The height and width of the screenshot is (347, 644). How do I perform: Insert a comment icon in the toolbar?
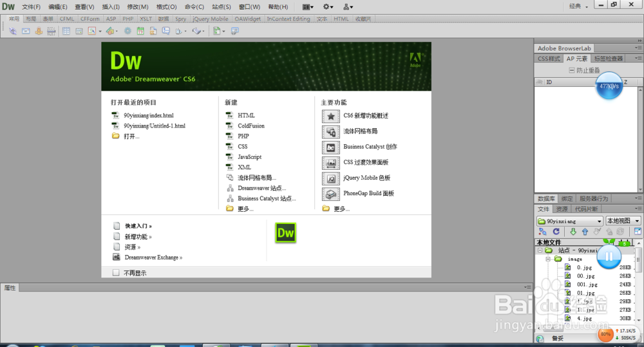pos(166,31)
